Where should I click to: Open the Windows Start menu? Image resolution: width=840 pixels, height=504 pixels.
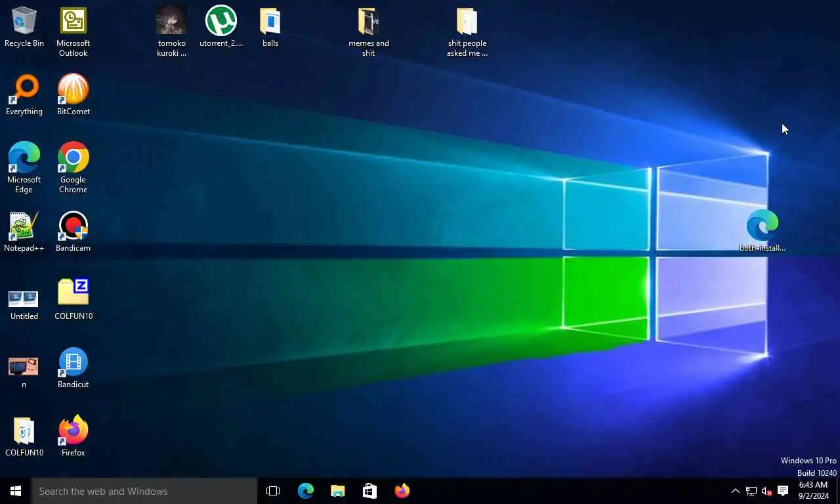click(x=16, y=491)
